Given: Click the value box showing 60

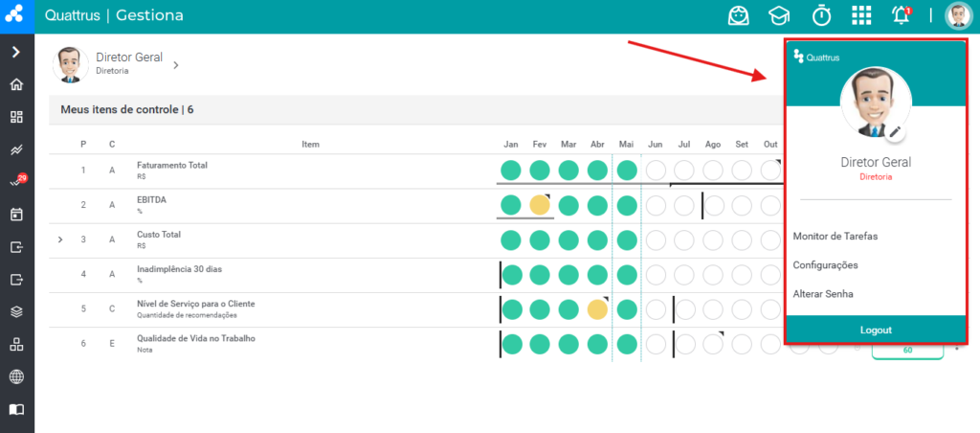Looking at the screenshot, I should [x=907, y=351].
